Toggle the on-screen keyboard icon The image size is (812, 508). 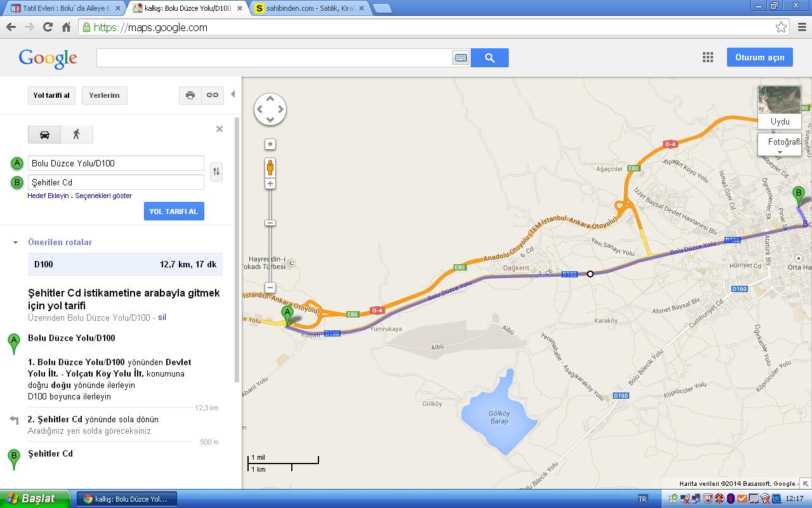[x=461, y=58]
